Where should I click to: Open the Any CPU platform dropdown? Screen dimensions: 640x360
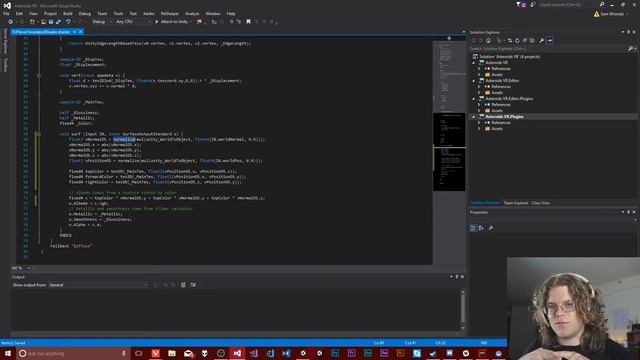pyautogui.click(x=133, y=22)
